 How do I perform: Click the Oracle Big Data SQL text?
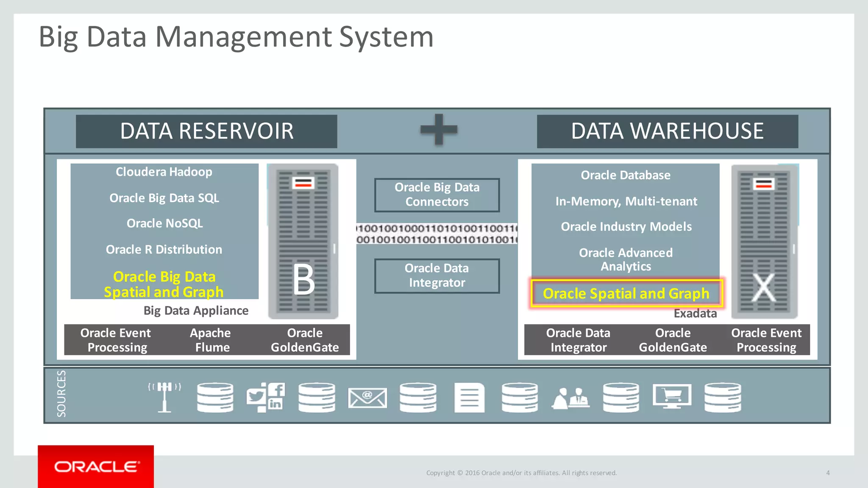coord(164,198)
